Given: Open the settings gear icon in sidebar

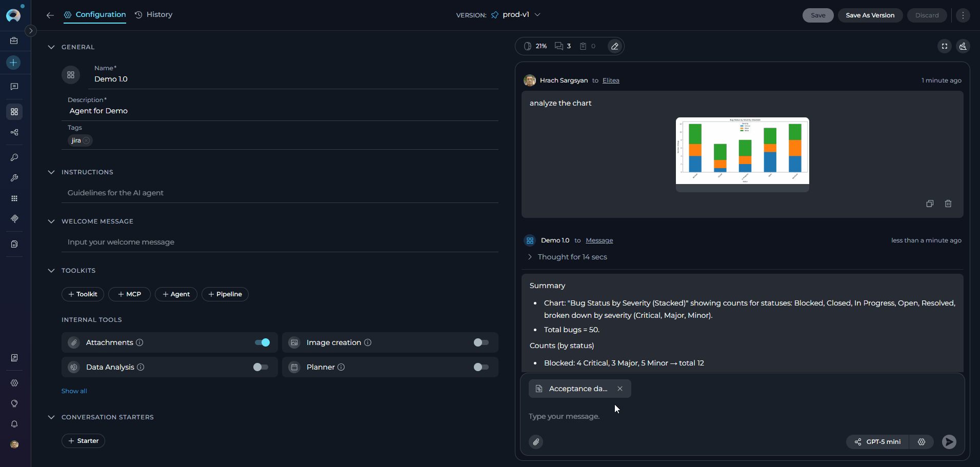Looking at the screenshot, I should tap(14, 383).
